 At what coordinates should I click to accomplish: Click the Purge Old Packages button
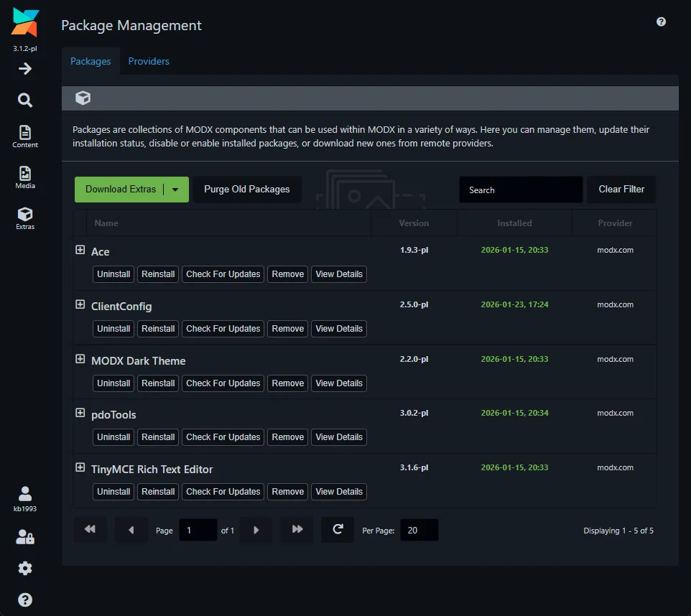247,189
